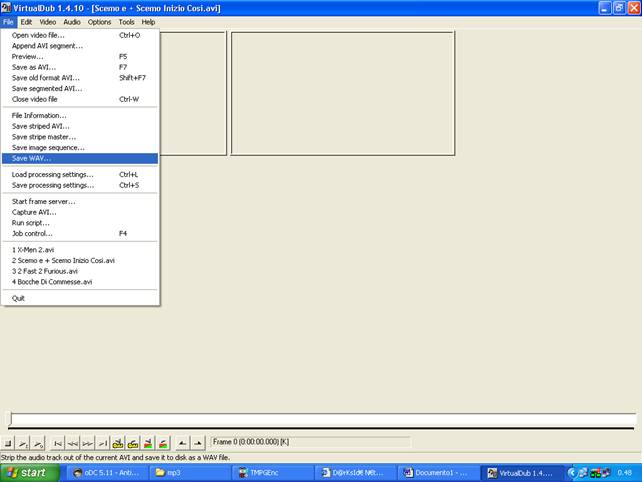
Task: Open recent file 2 Fast 2 Furious.avi
Action: click(80, 271)
